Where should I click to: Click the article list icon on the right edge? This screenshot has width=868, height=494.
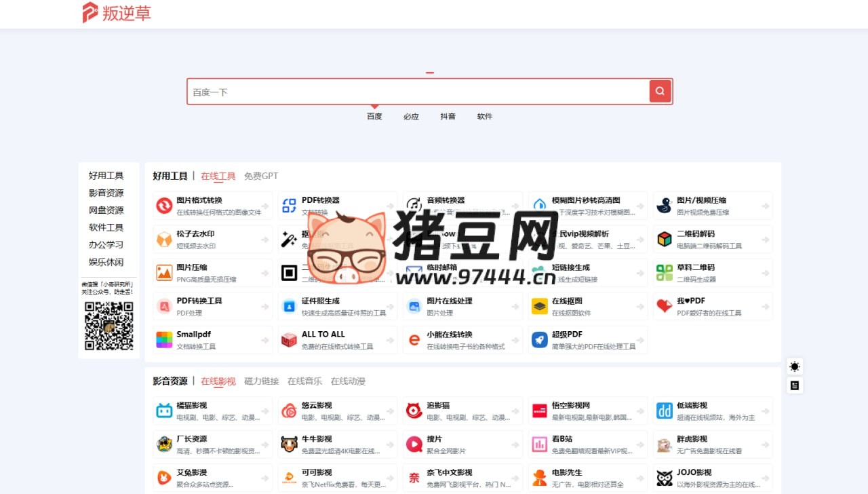794,385
